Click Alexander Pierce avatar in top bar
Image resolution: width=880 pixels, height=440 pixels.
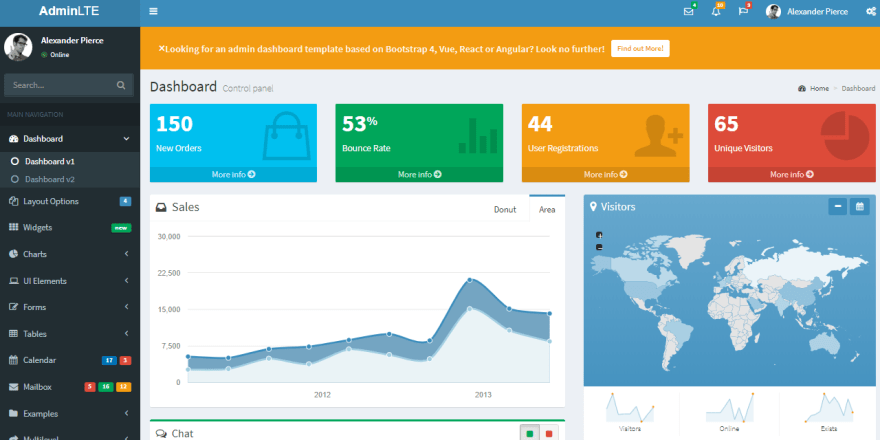coord(773,12)
